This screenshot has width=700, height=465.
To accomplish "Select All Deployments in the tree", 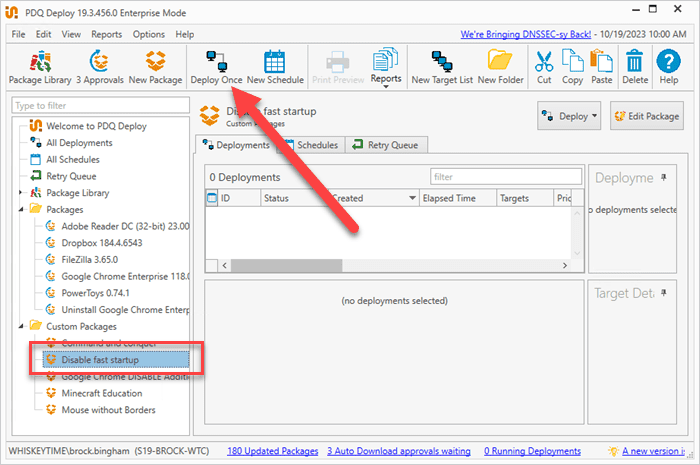I will tap(79, 143).
